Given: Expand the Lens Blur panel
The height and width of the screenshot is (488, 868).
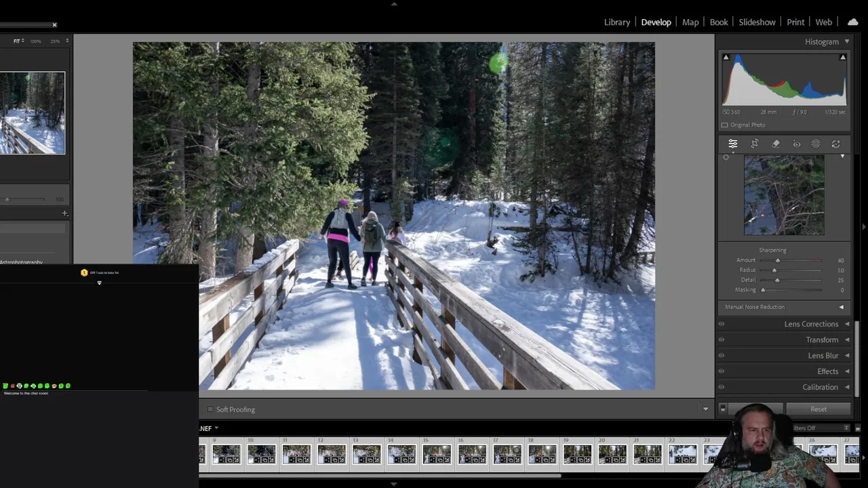Looking at the screenshot, I should [x=847, y=355].
